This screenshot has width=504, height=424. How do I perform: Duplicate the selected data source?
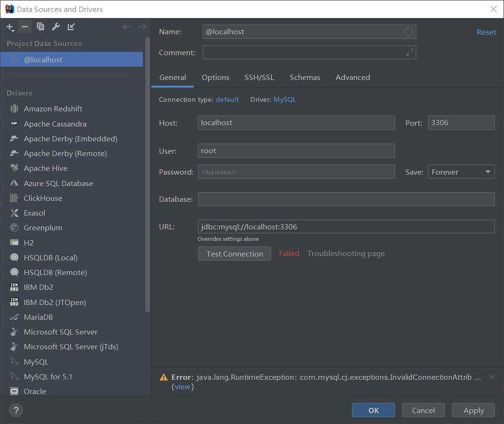pyautogui.click(x=40, y=27)
